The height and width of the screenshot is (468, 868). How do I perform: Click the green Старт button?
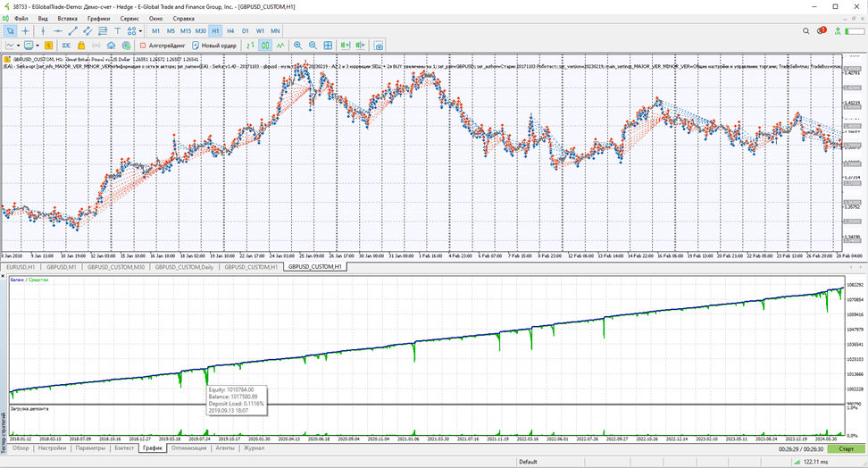point(846,449)
